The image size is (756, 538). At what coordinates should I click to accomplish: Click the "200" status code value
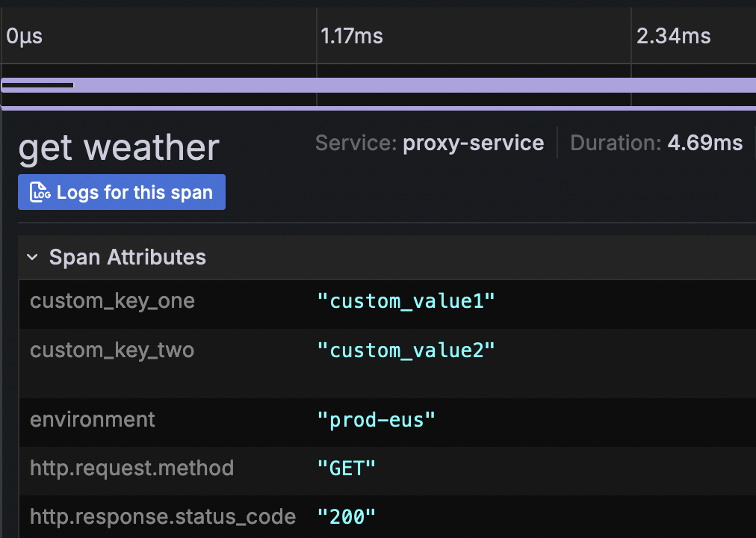coord(347,516)
